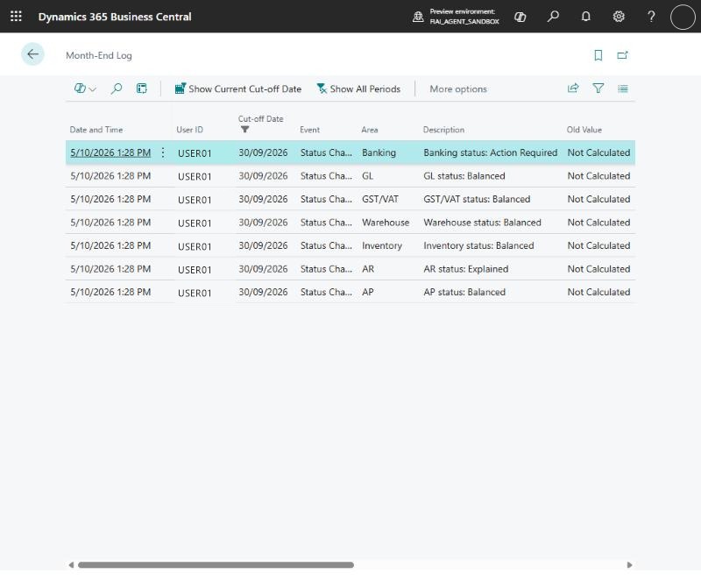Sort by the Date and Time column header
The image size is (701, 588).
click(x=96, y=130)
